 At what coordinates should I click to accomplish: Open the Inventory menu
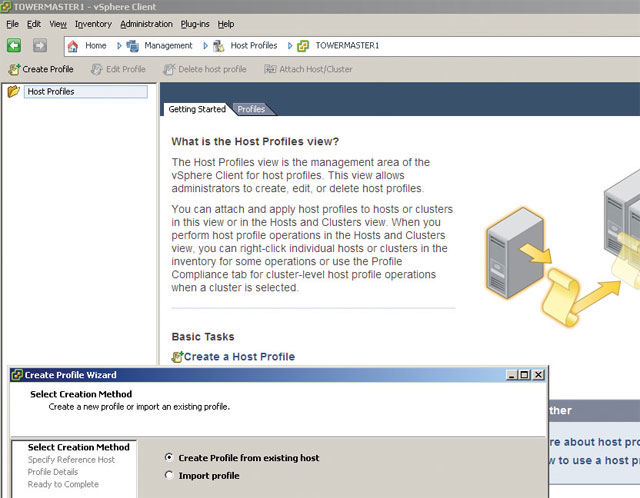pyautogui.click(x=93, y=24)
